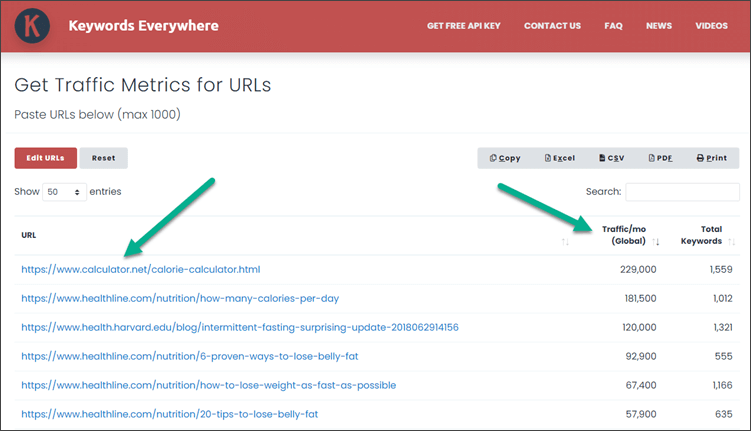The height and width of the screenshot is (431, 751).
Task: Select the 120,000 traffic value
Action: [639, 328]
